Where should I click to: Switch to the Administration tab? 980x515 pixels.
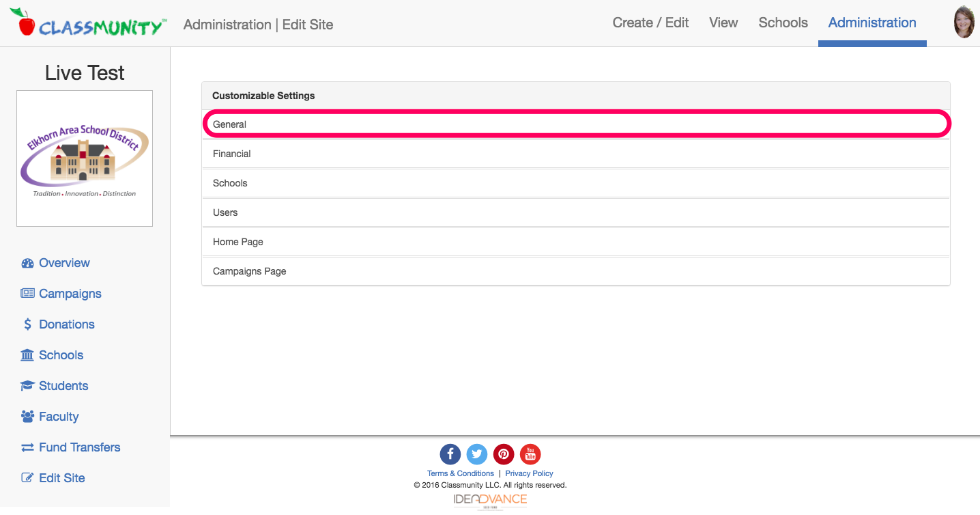871,23
